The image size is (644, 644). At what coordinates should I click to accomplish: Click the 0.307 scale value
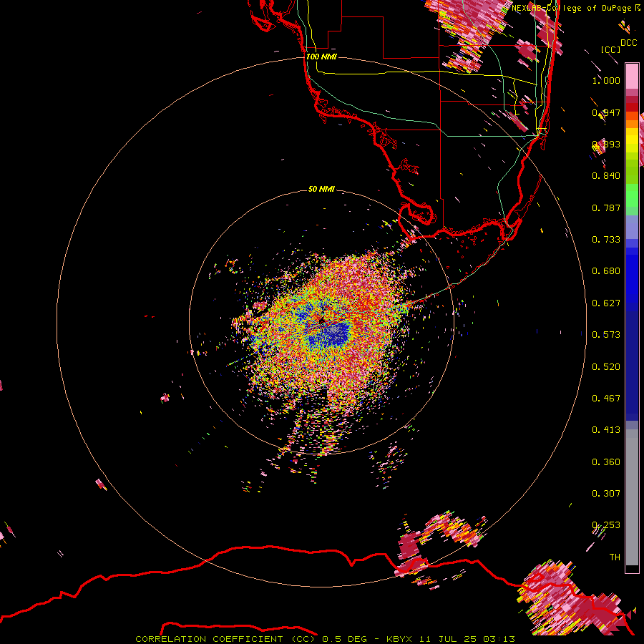coord(606,494)
